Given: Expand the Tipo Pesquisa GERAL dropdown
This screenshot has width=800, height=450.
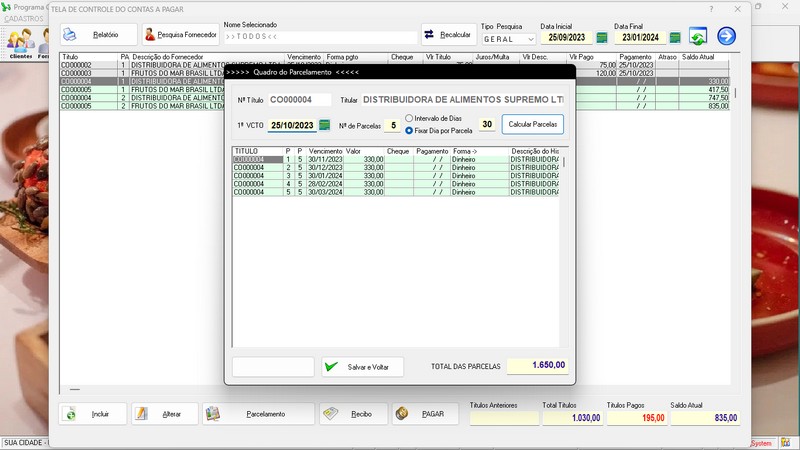Looking at the screenshot, I should 530,39.
